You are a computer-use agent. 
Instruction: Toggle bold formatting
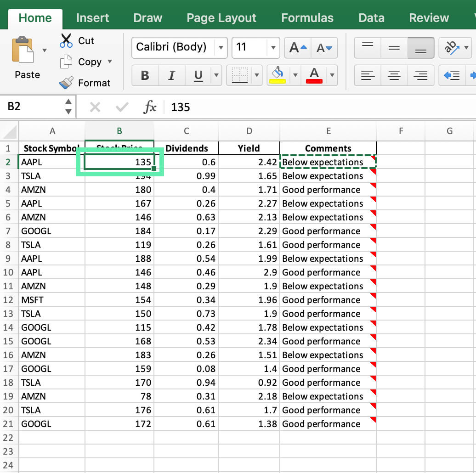[x=145, y=75]
